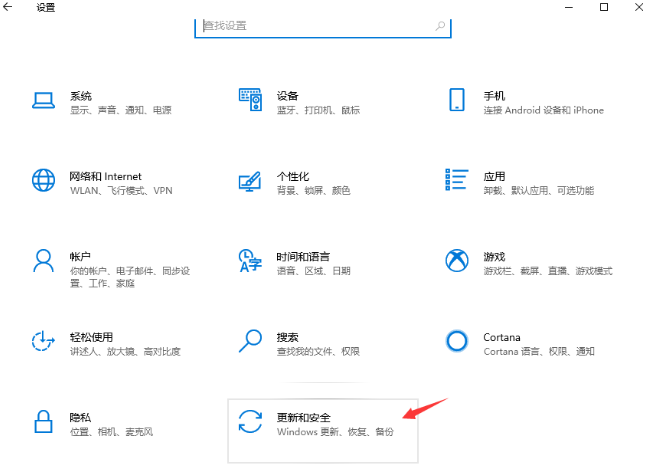Screen dimensions: 647x475
Task: Click the description 显示、声音、通知、电源
Action: click(120, 110)
